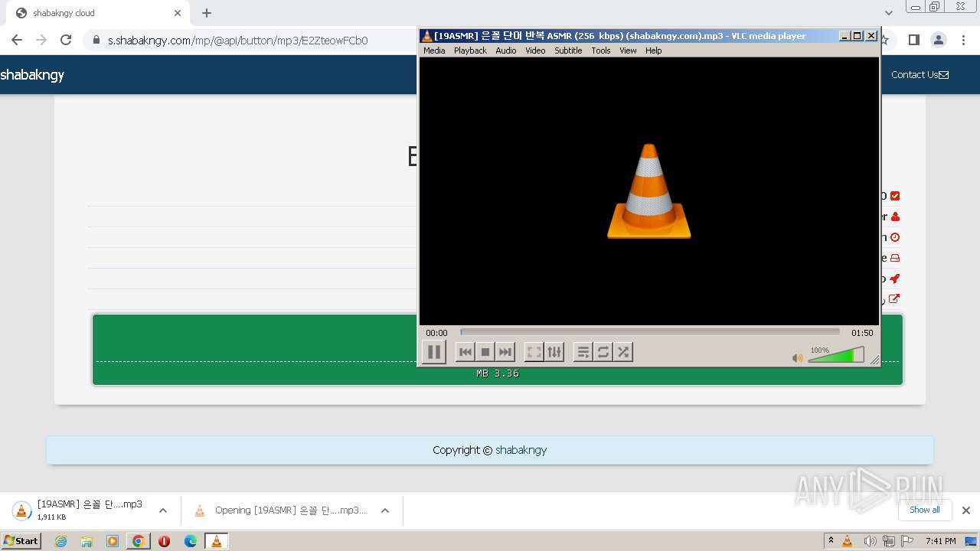Mute audio via VLC speaker icon
Viewport: 980px width, 551px height.
click(x=798, y=357)
